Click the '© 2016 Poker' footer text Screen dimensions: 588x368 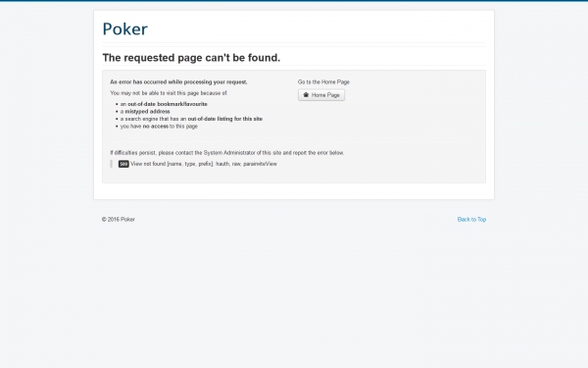pos(119,219)
